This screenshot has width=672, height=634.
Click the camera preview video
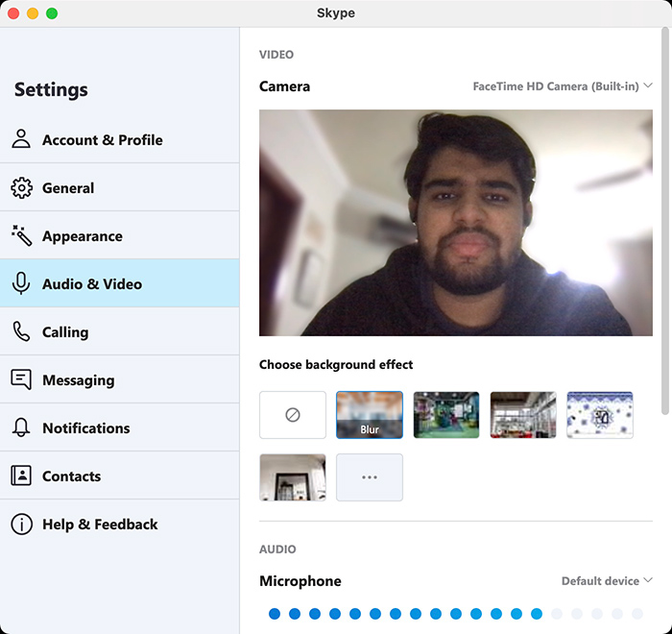coord(456,223)
